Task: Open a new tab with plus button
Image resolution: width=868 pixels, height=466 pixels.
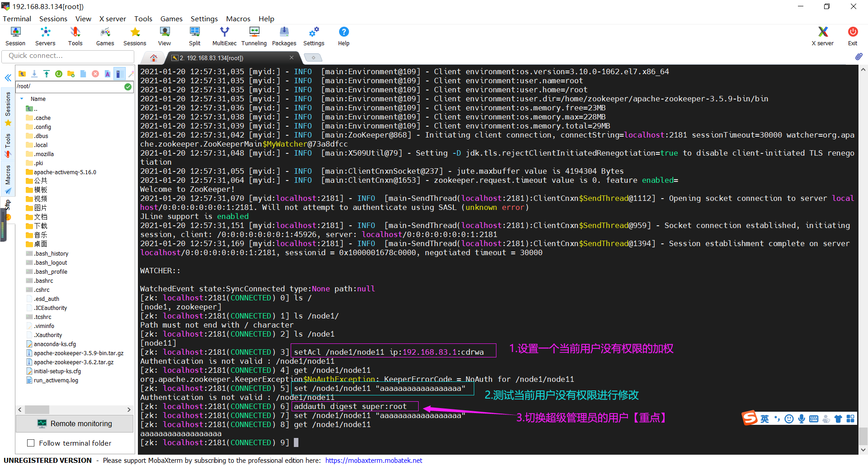Action: [313, 57]
